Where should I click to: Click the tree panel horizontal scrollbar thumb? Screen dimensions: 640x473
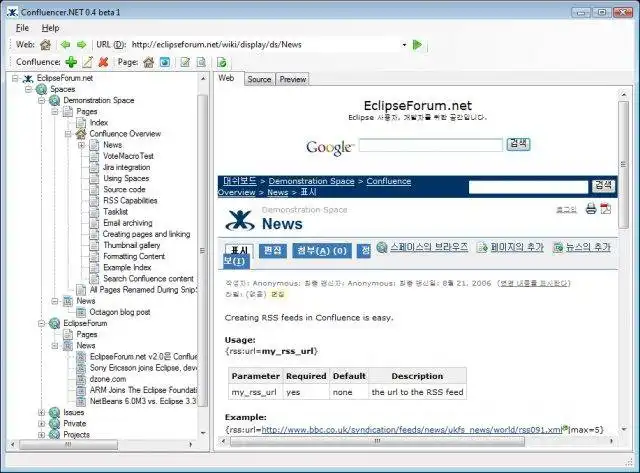tap(68, 444)
